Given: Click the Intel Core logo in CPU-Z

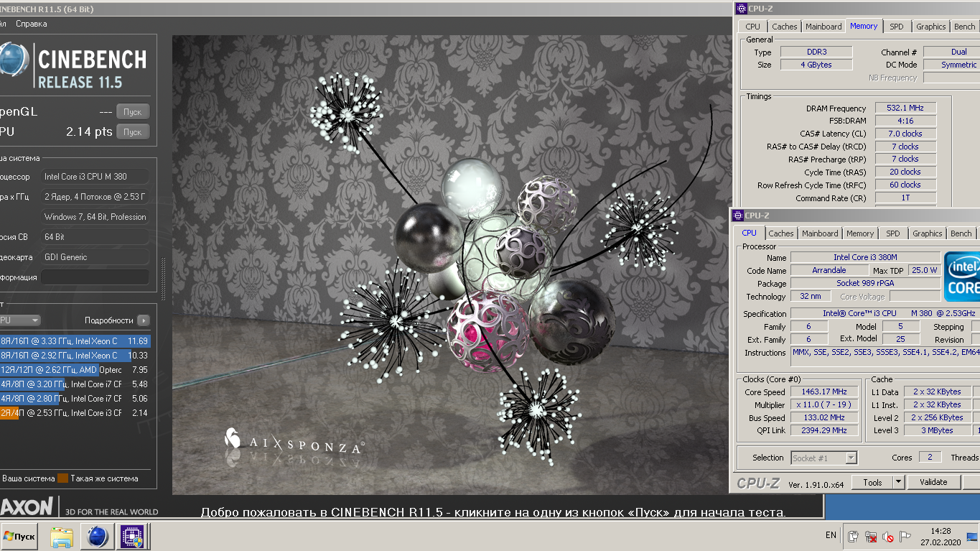Looking at the screenshot, I should coord(962,277).
